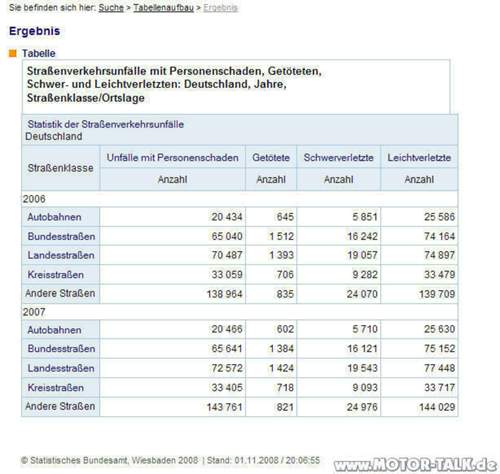Select the value 33 479 cell

419,275
